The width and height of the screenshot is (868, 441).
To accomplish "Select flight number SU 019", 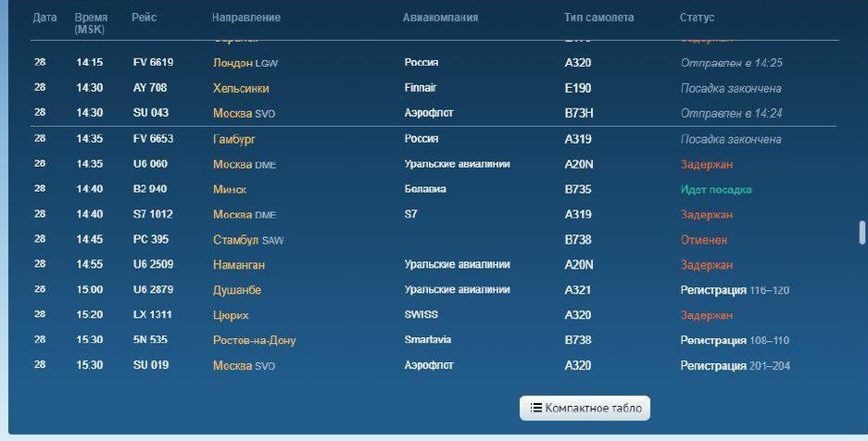I will tap(151, 365).
